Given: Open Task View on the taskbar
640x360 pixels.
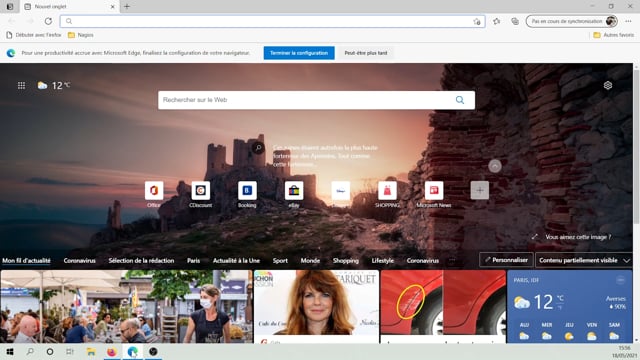Looking at the screenshot, I should tap(70, 351).
